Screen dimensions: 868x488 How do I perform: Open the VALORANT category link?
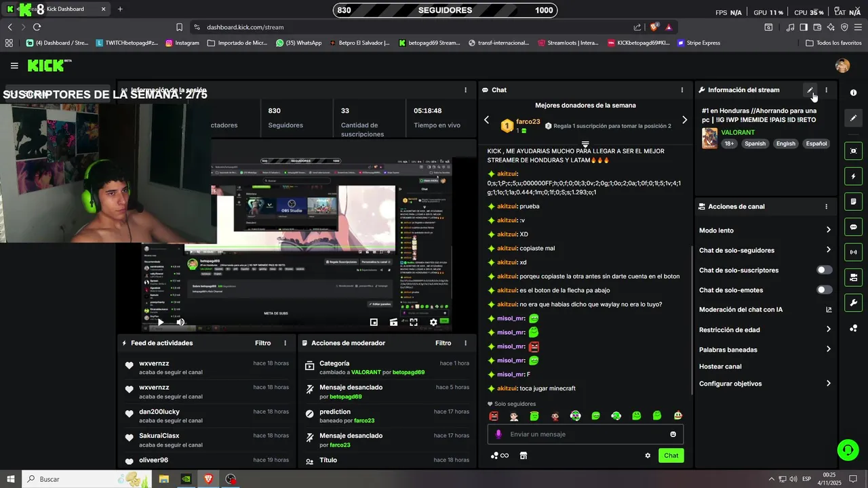pyautogui.click(x=738, y=132)
